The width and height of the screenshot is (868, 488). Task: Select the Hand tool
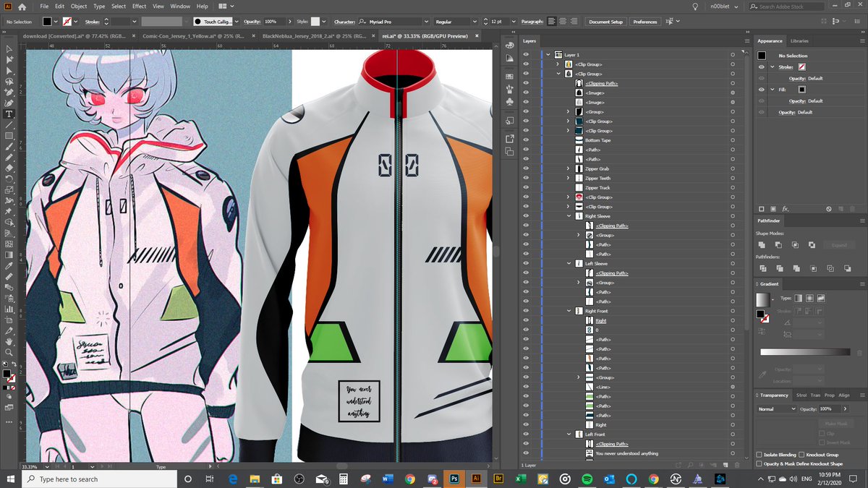9,341
